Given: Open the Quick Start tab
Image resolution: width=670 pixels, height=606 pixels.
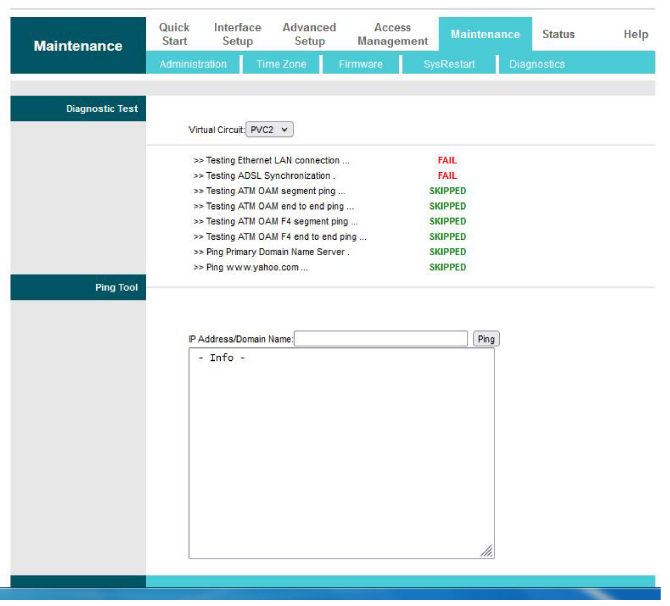Looking at the screenshot, I should [174, 34].
